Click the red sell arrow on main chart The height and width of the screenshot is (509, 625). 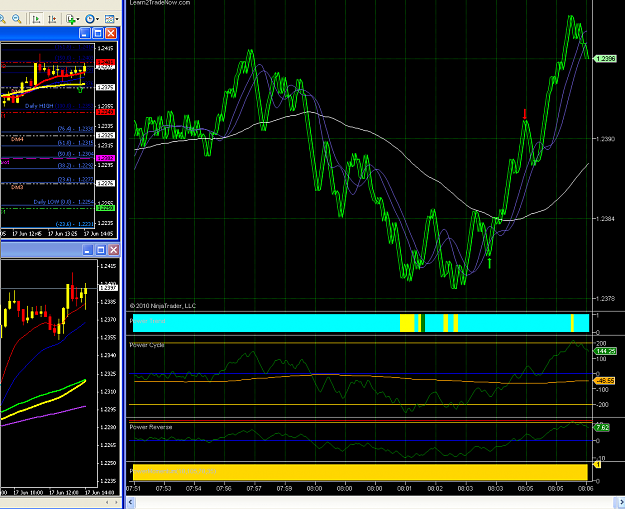tap(525, 114)
